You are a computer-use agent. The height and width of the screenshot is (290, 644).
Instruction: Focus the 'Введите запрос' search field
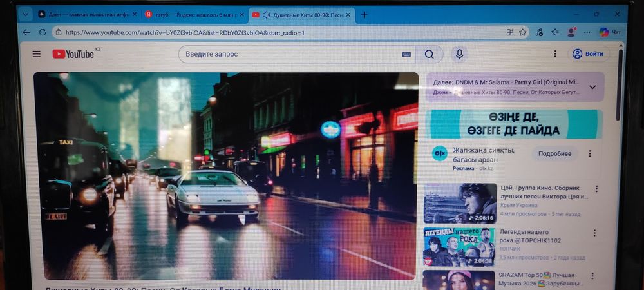click(x=290, y=55)
